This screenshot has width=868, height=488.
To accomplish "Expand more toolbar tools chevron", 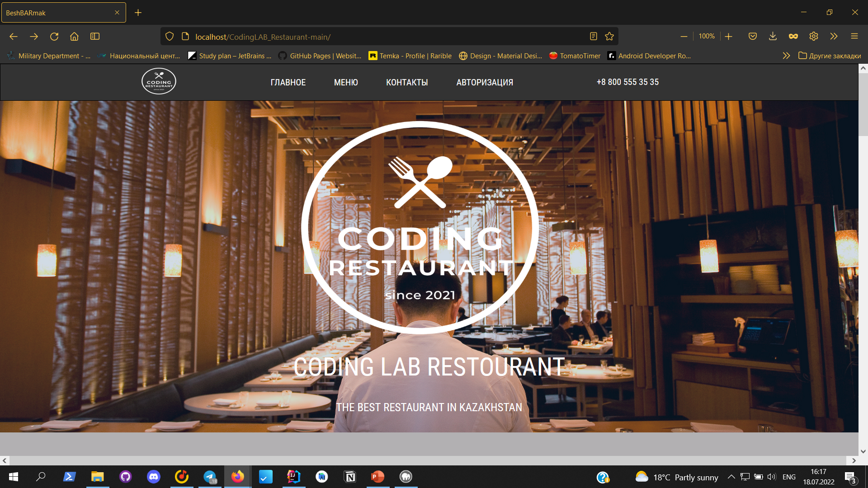I will 834,37.
